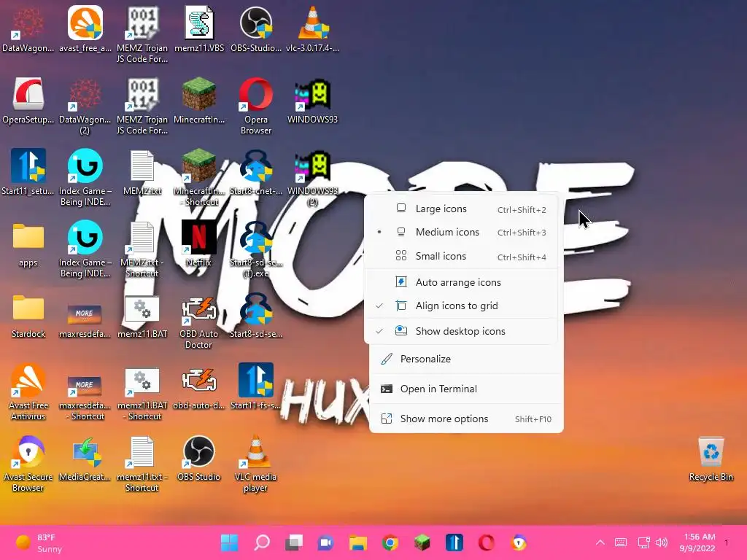This screenshot has width=747, height=560.
Task: Open Minecraft block icon on taskbar
Action: tap(422, 542)
